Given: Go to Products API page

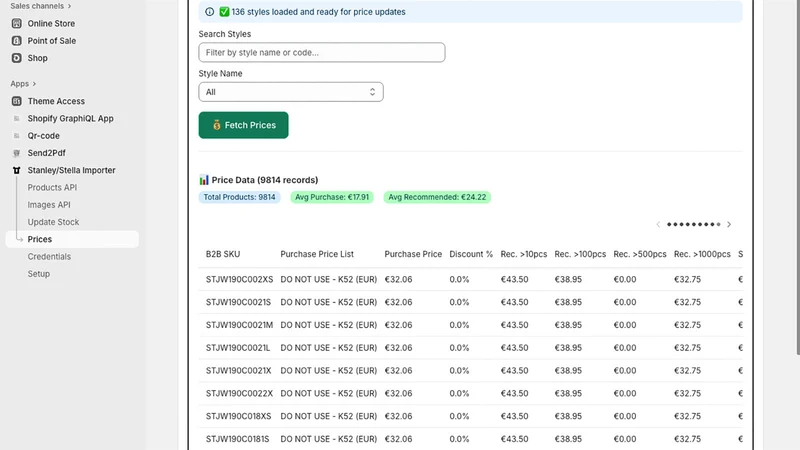Looking at the screenshot, I should coord(52,188).
